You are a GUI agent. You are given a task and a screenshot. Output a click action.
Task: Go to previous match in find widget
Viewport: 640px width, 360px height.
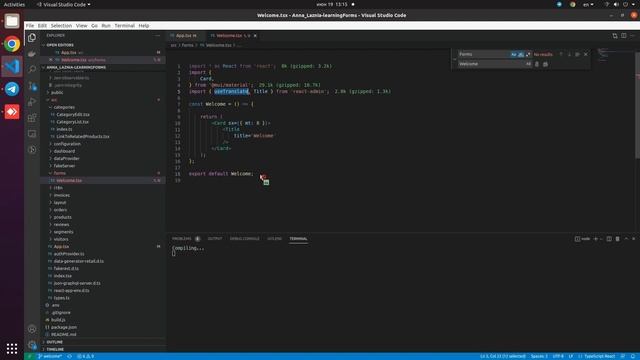(x=561, y=54)
